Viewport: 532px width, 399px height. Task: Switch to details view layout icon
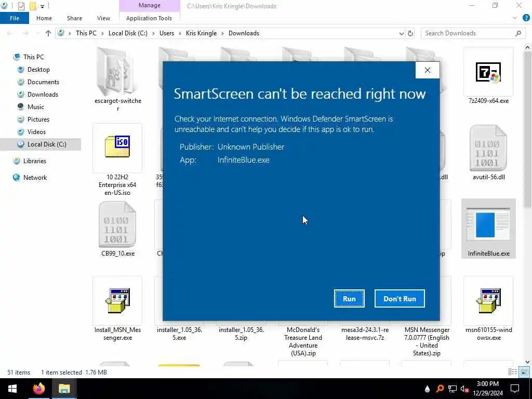512,372
